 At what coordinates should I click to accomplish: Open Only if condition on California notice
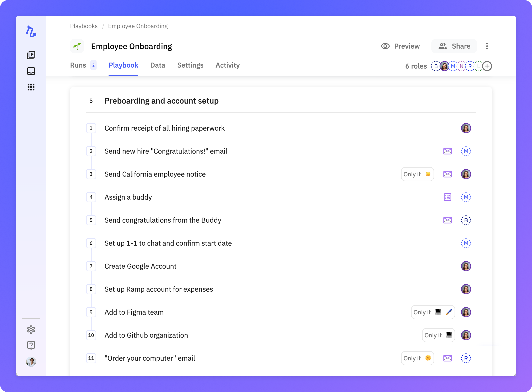coord(417,174)
